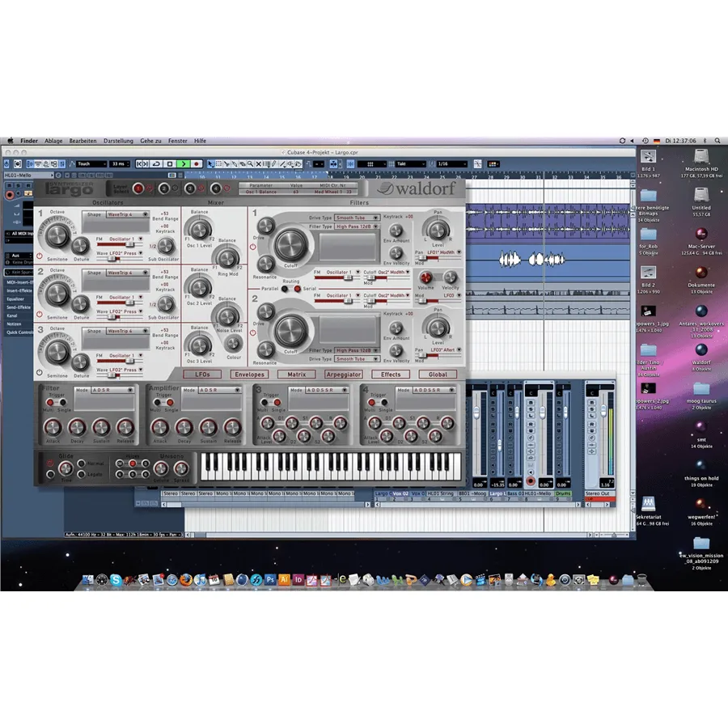Image resolution: width=728 pixels, height=728 pixels.
Task: Open Oscillator 1 Shape dropdown
Action: (x=128, y=214)
